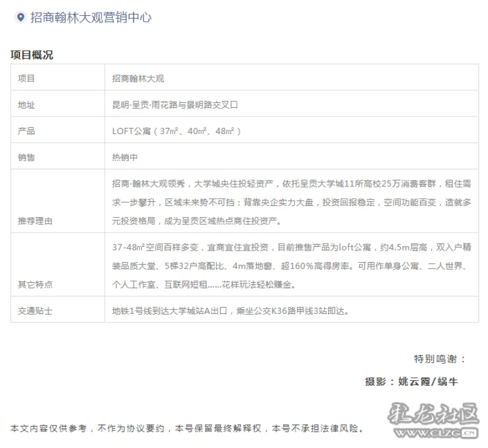Viewport: 488px width, 448px height.
Task: Select the 热销中 sales status
Action: click(125, 157)
